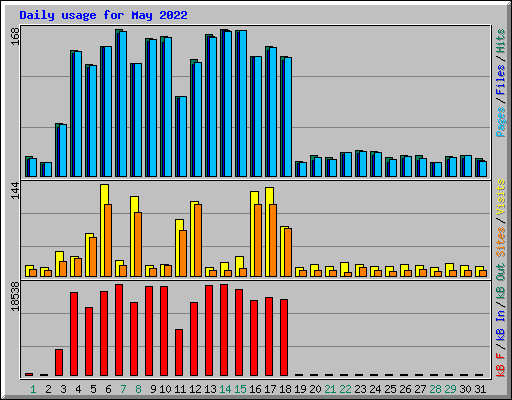Click the day 3 blue hits bar
Viewport: 512px width, 400px height.
(x=63, y=150)
